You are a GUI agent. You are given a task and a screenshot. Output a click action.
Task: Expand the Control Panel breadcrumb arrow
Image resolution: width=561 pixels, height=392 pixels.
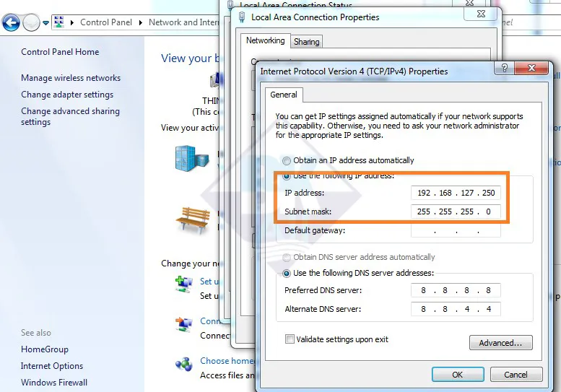coord(141,22)
